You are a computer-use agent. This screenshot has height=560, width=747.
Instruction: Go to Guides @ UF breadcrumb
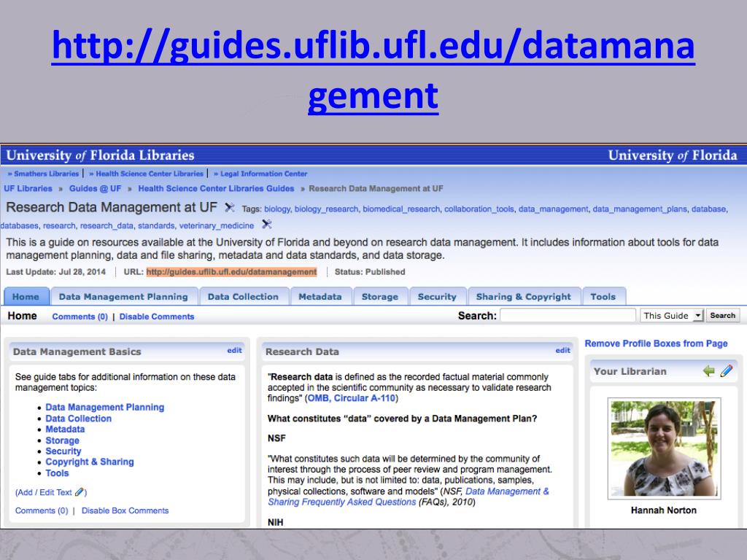coord(96,189)
